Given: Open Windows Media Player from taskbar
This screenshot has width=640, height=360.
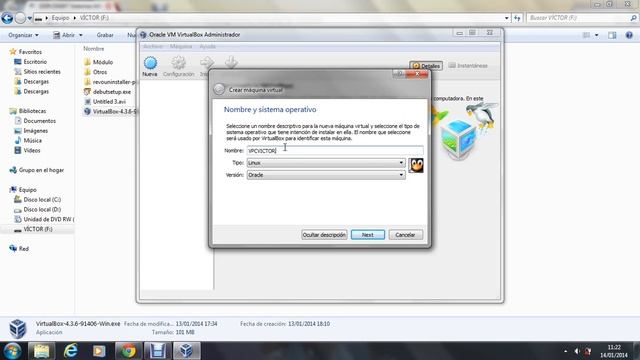Looking at the screenshot, I should 99,351.
